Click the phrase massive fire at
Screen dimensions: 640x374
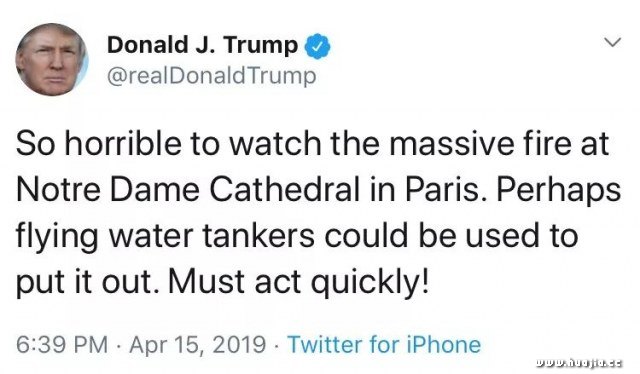coord(499,143)
